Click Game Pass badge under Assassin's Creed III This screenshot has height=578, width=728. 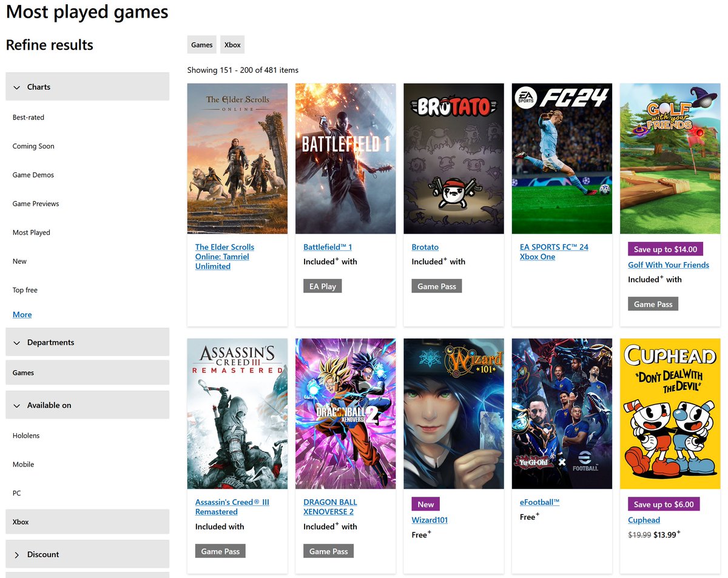(x=220, y=551)
